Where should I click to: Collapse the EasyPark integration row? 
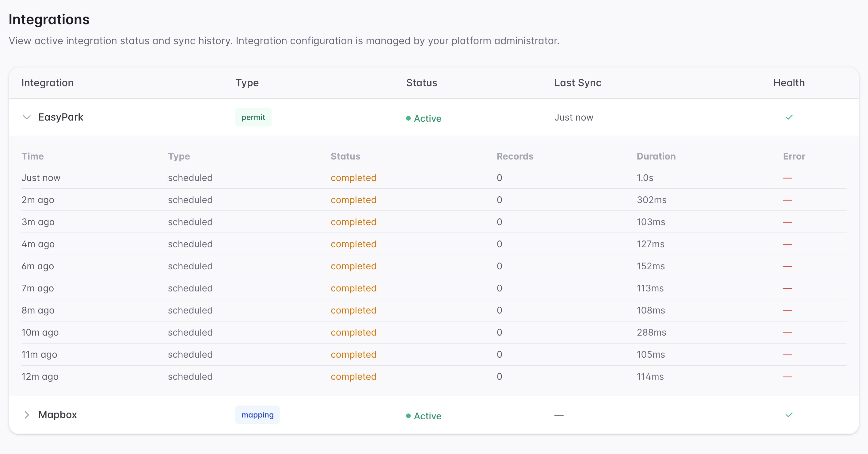click(x=27, y=117)
